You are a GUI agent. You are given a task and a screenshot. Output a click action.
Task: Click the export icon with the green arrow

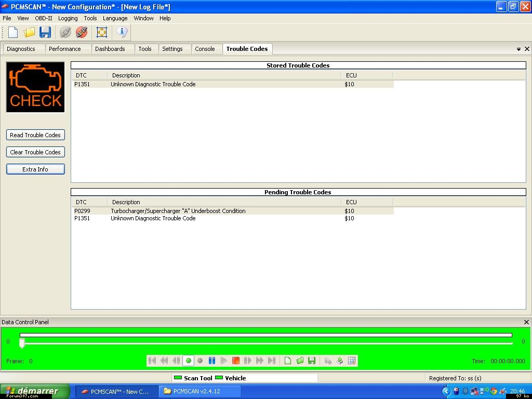click(340, 361)
